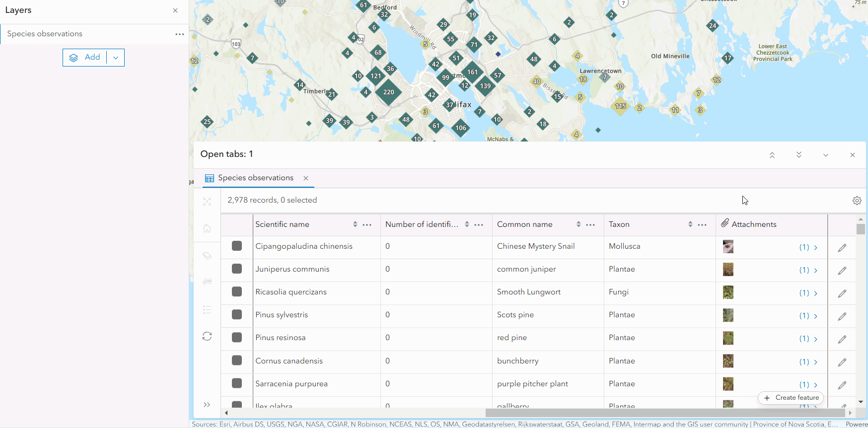Check the Ricasolia quercizans row

237,292
